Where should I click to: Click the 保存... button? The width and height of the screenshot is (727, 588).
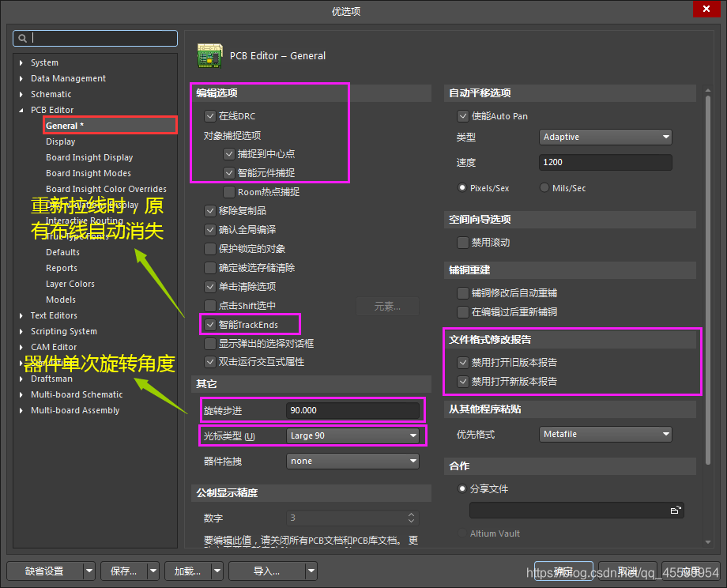click(124, 571)
